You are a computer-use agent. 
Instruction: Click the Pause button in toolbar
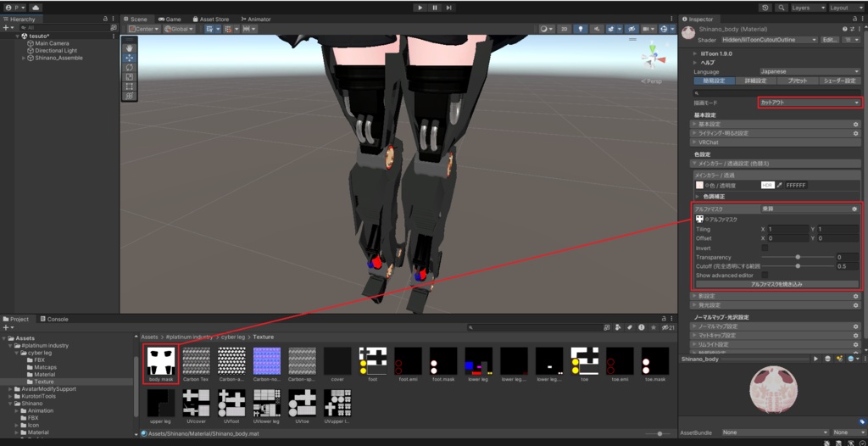(x=435, y=8)
